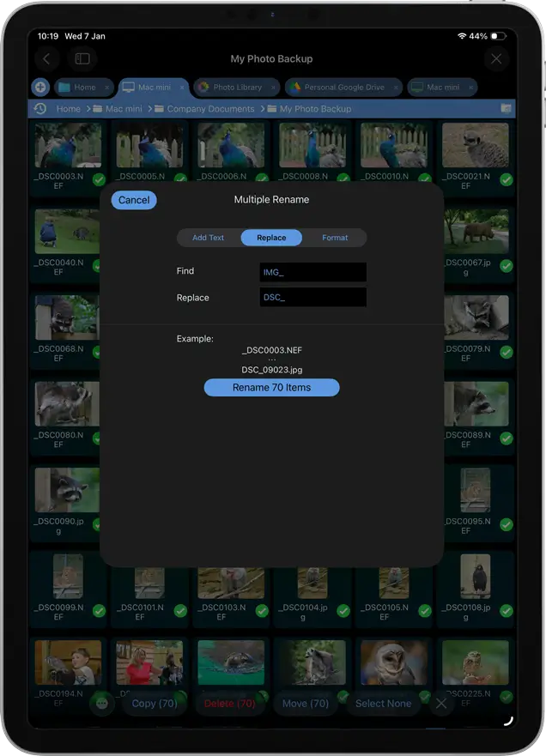The image size is (546, 756).
Task: Deselect checkmark on _DSC0021.NEF
Action: click(x=507, y=180)
